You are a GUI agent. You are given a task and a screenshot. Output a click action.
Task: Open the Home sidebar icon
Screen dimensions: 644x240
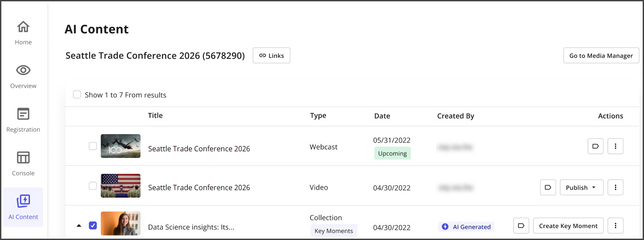(23, 27)
